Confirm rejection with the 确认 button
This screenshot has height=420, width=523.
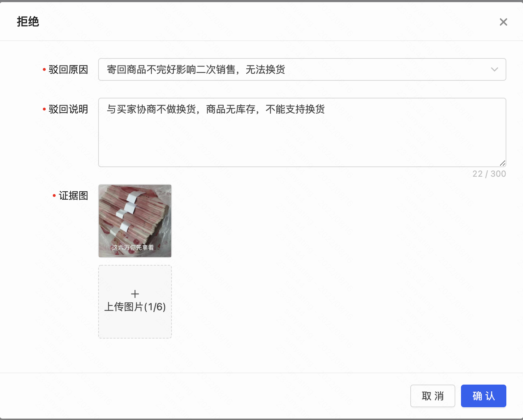click(x=483, y=396)
